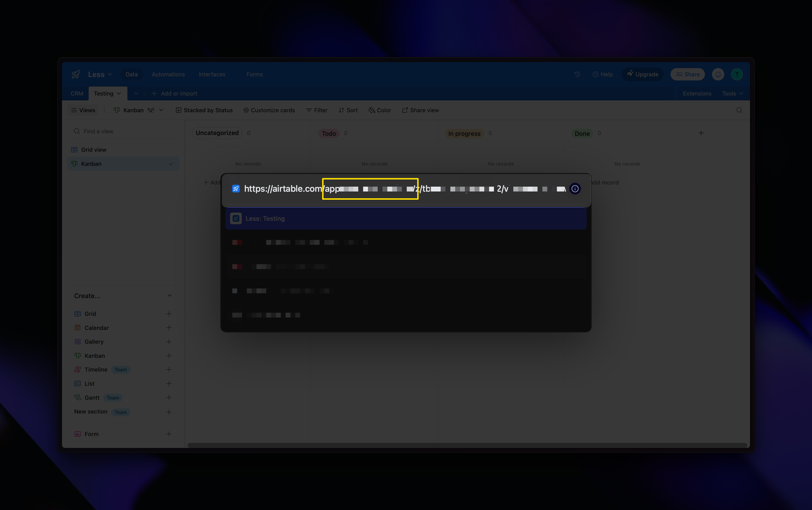Add a new Gallery view plus icon
The height and width of the screenshot is (510, 812).
pos(169,342)
